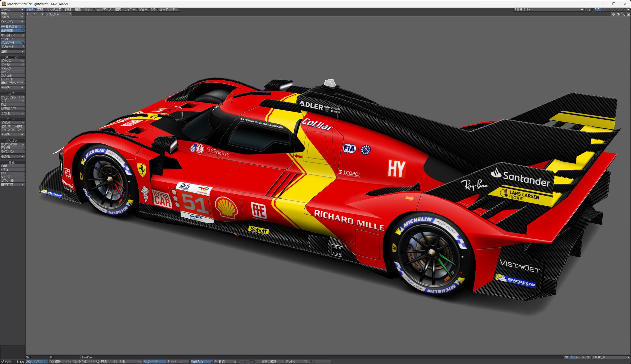Enable ポイントモード selection mode
The width and height of the screenshot is (631, 364).
12,35
